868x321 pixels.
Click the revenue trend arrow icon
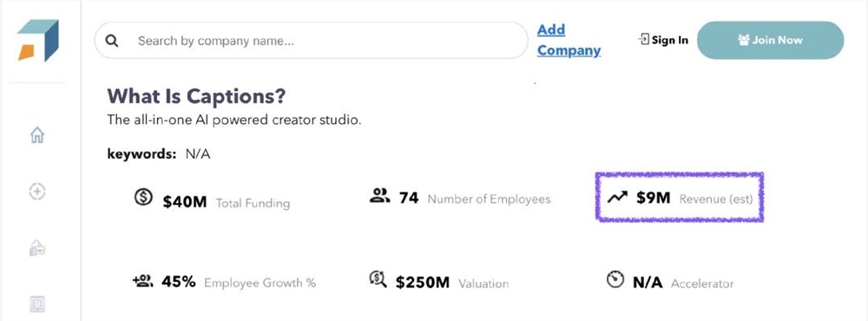[617, 198]
